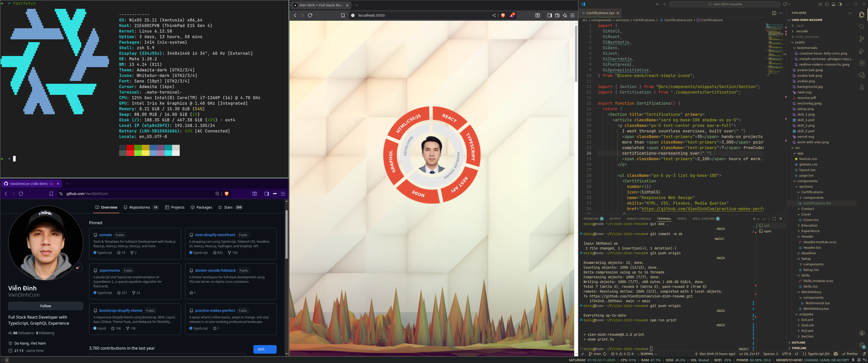
Task: Open the Repositories tab on GitHub
Action: pos(140,207)
